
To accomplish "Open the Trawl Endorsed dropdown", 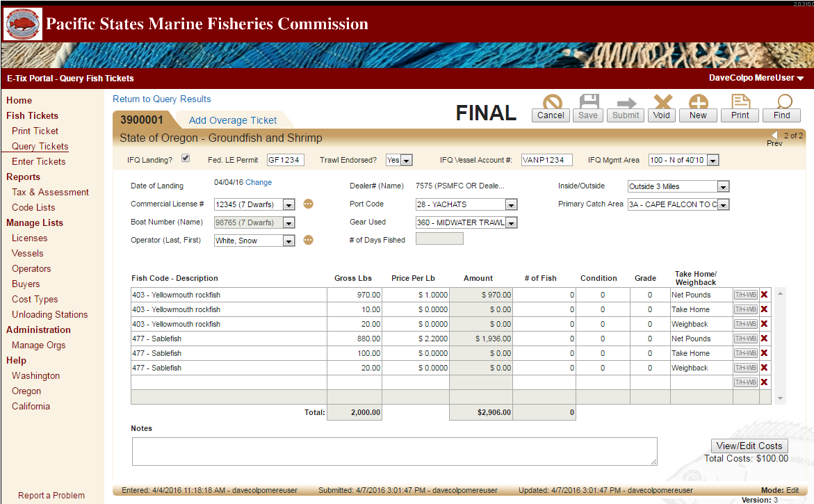I will [x=407, y=161].
